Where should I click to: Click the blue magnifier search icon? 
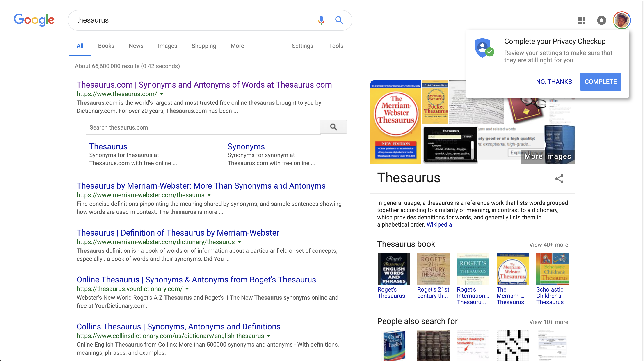click(x=339, y=20)
